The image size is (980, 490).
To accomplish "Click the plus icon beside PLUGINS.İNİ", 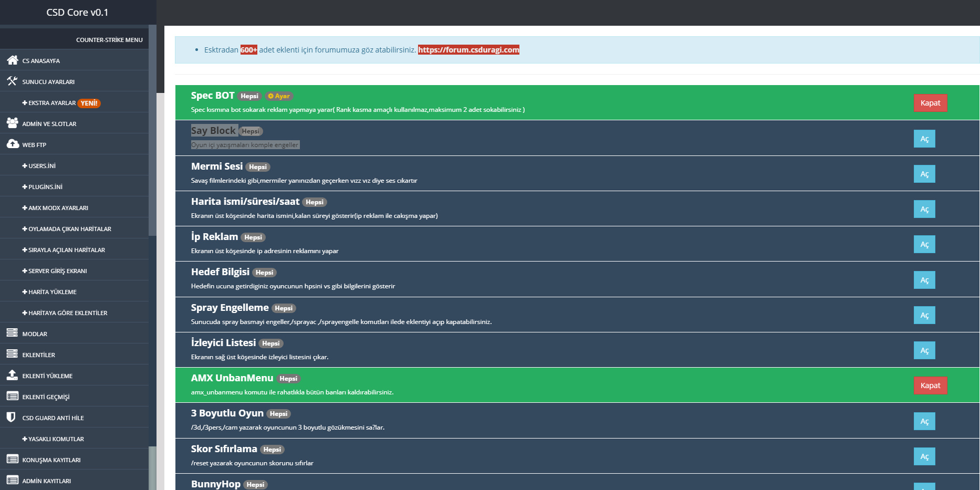I will tap(25, 187).
